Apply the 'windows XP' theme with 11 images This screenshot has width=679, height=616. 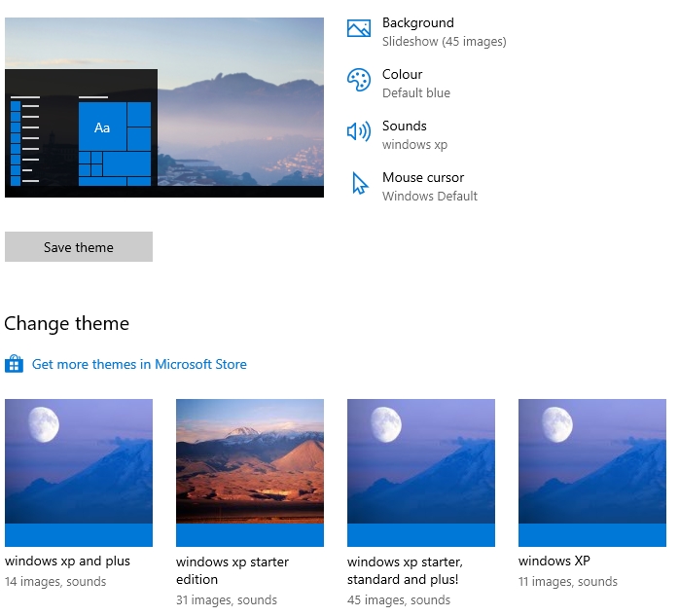[592, 473]
